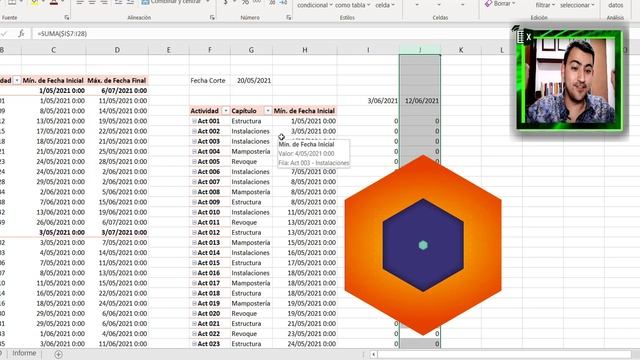Select column E header
The image size is (640, 360).
169,50
